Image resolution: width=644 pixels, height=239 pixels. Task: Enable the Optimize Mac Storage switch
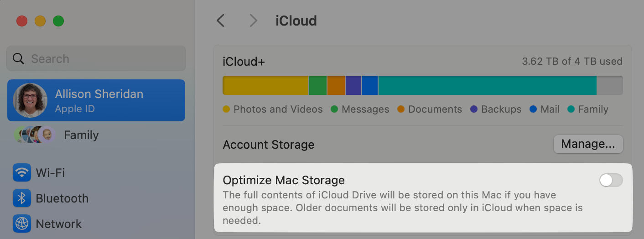click(x=611, y=181)
